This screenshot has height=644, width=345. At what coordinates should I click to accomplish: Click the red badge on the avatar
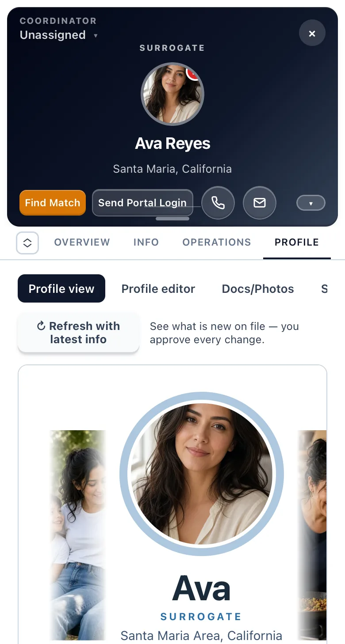193,74
